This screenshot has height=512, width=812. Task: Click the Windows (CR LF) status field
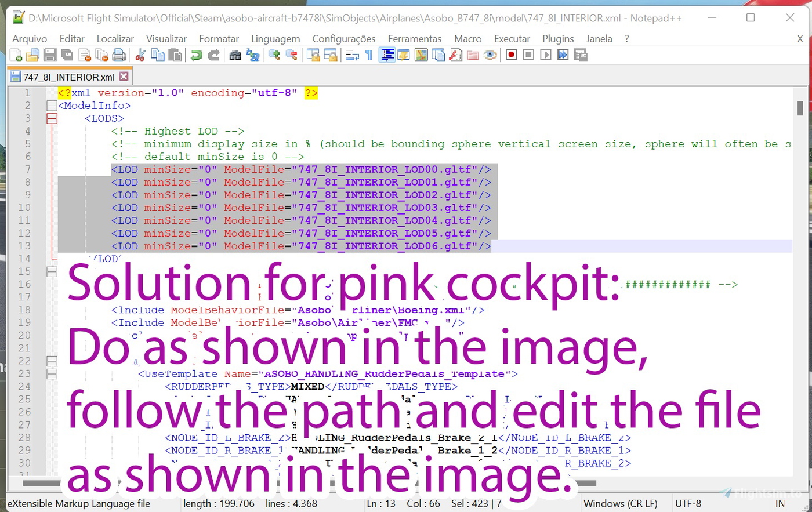tap(620, 503)
